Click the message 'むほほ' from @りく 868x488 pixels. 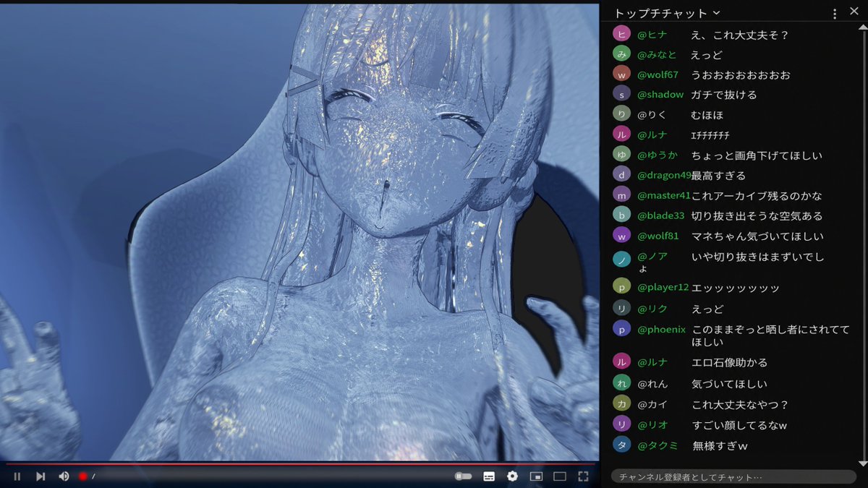707,114
